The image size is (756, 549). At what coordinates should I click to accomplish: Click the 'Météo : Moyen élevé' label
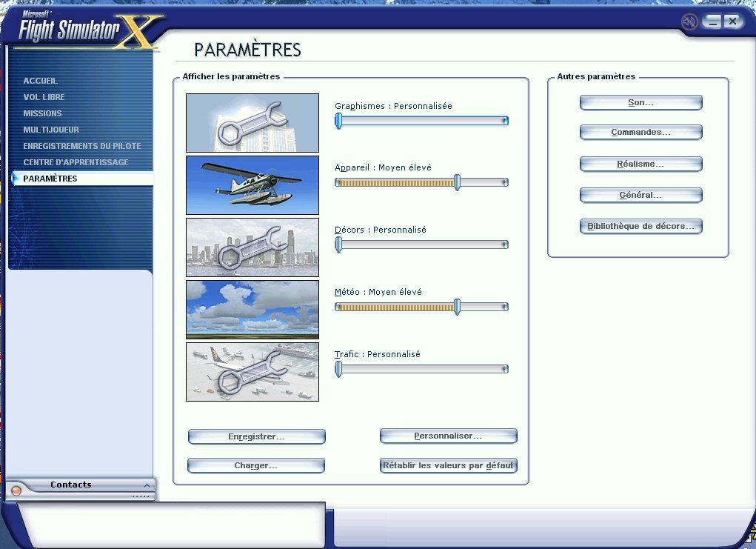378,293
